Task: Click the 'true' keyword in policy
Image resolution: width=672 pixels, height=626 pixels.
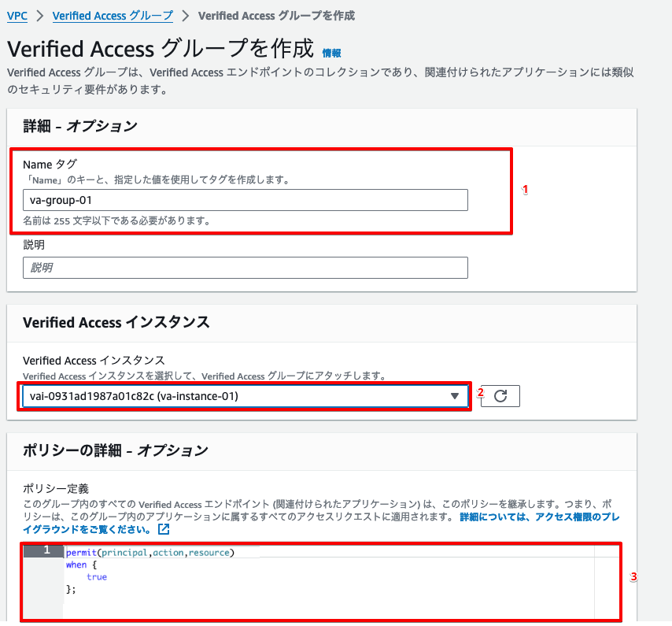Action: (97, 577)
